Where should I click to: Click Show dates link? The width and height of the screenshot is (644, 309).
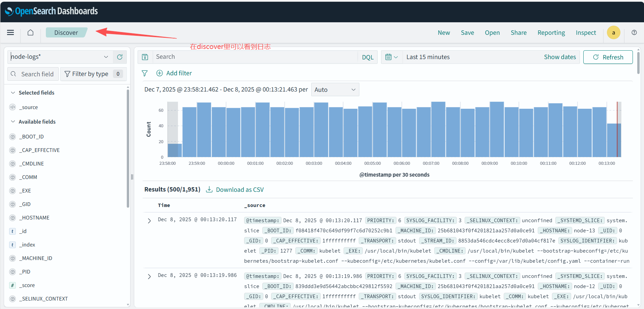tap(560, 57)
